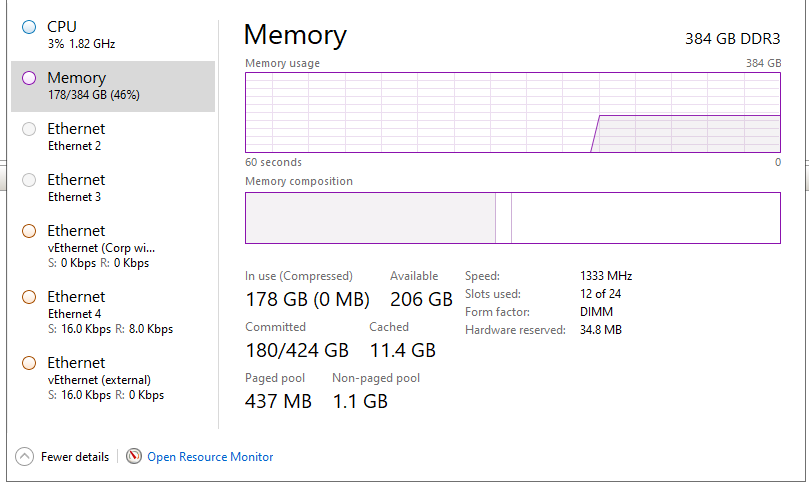Click the Ethernet 4 orange circle icon
This screenshot has height=483, width=809.
(28, 297)
